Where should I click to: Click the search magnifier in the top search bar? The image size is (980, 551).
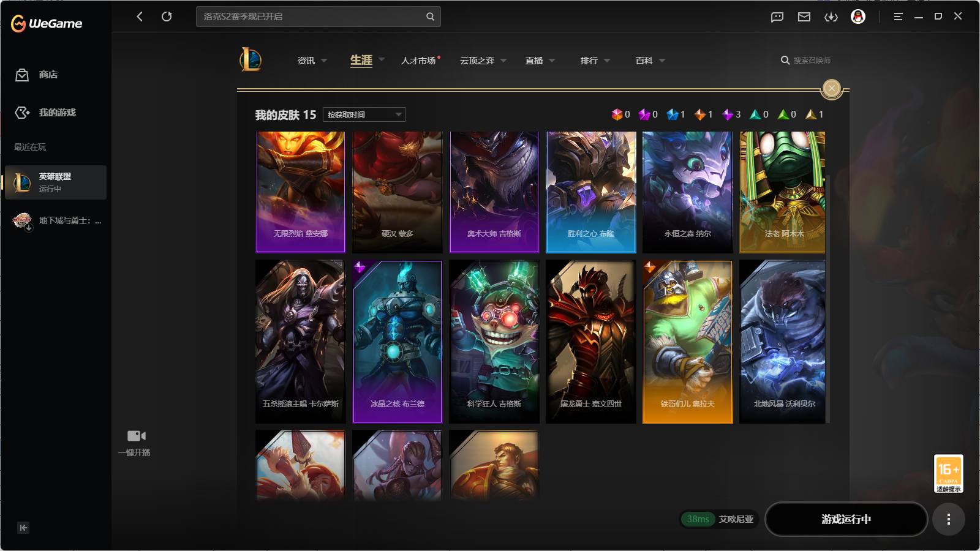click(430, 17)
